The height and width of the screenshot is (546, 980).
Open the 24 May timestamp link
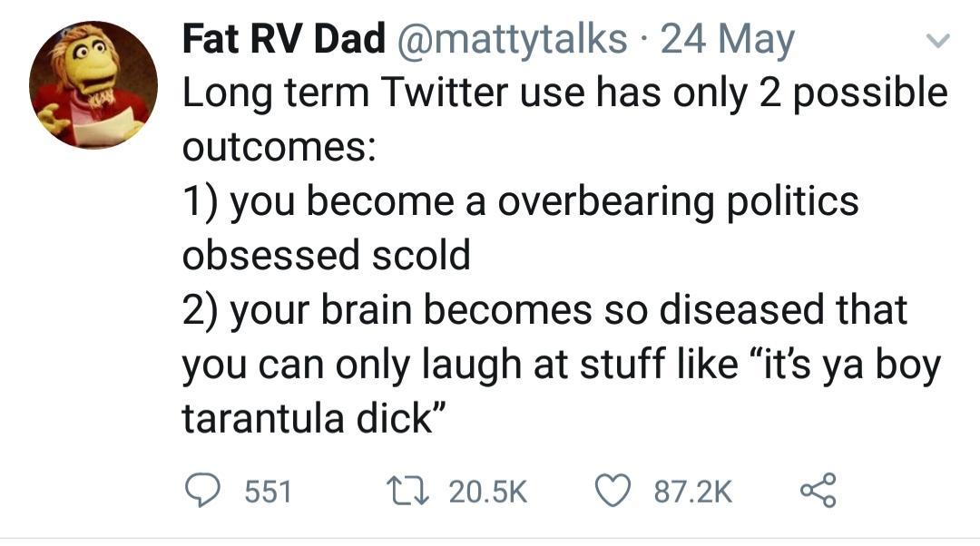click(x=726, y=40)
